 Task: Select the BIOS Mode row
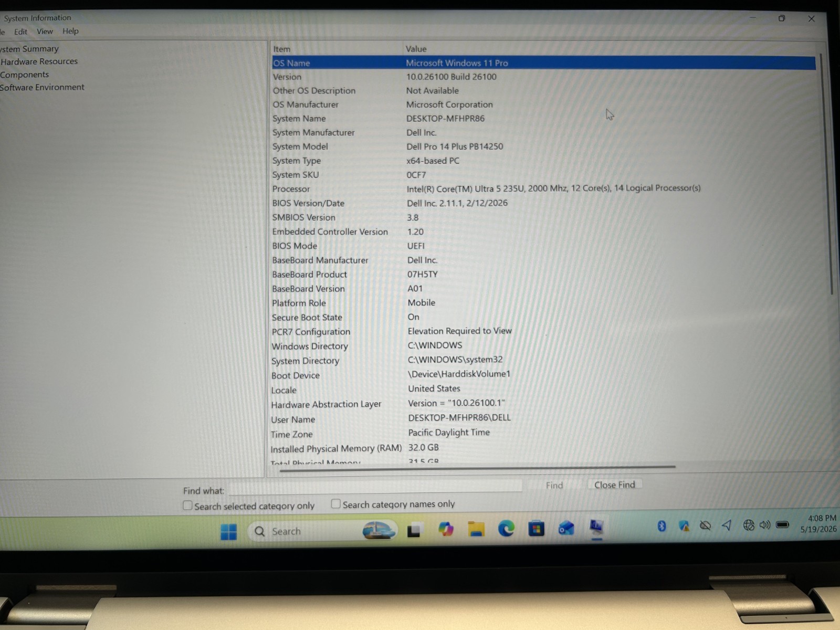pos(543,246)
